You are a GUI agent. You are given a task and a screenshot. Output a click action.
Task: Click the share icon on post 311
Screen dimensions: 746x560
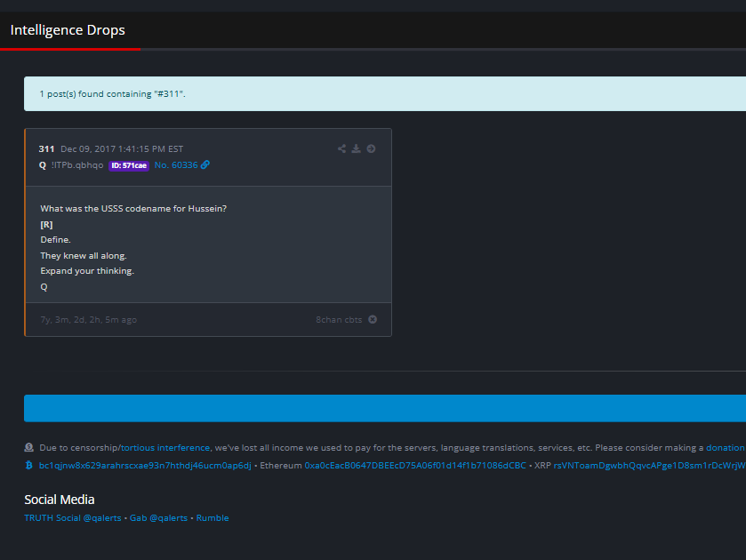point(341,149)
